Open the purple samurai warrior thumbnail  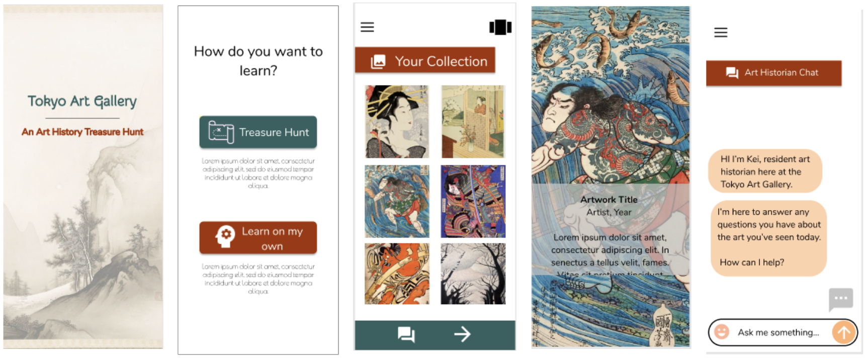473,201
